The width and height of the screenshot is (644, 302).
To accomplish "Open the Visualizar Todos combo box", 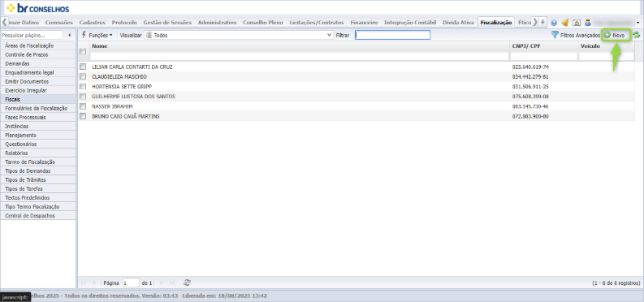I will coord(239,35).
